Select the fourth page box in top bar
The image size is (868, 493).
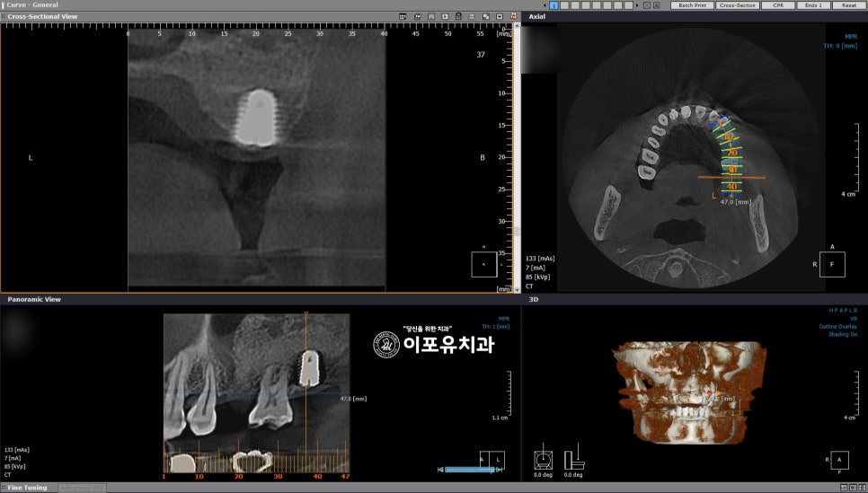click(586, 5)
